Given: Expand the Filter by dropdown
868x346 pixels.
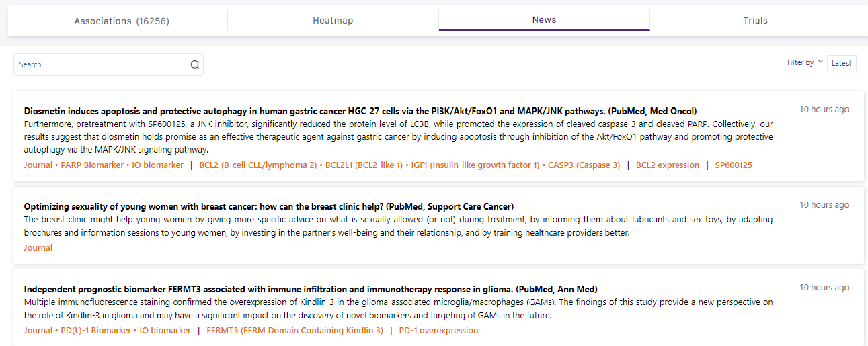Looking at the screenshot, I should pyautogui.click(x=805, y=62).
